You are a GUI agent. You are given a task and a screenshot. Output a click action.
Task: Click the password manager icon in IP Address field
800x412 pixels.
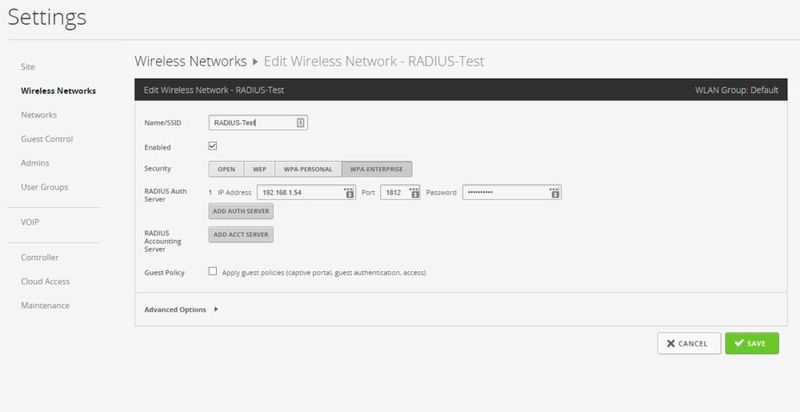click(x=349, y=192)
